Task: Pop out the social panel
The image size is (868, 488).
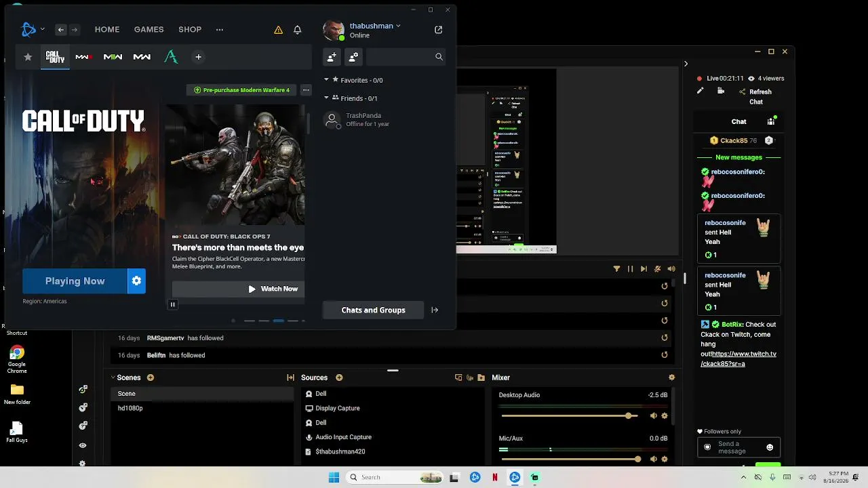Action: pyautogui.click(x=438, y=30)
